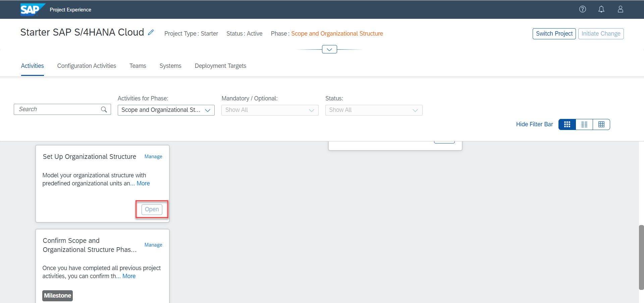Click Hide Filter Bar link
Image resolution: width=644 pixels, height=303 pixels.
tap(534, 124)
